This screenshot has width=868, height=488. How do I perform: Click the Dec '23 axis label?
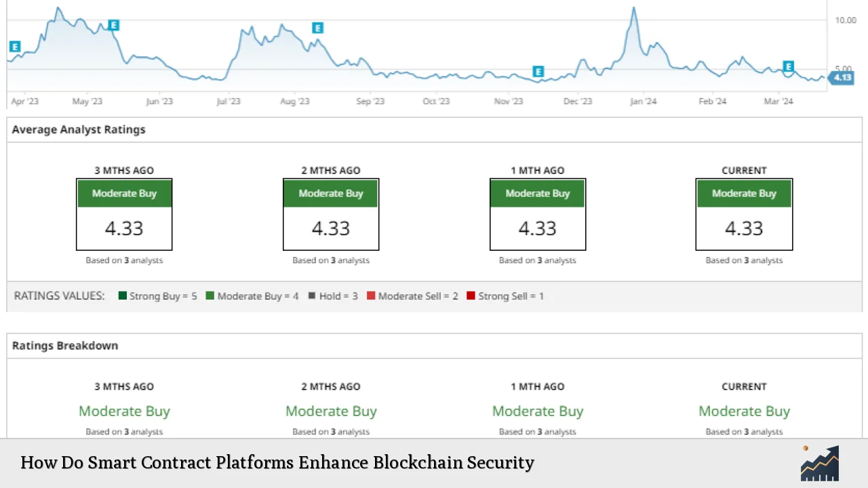(577, 102)
